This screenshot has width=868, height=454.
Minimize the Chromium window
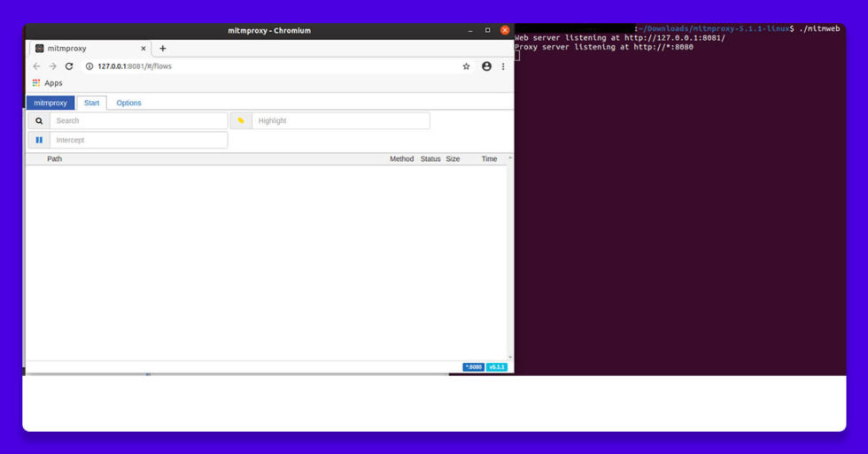470,31
